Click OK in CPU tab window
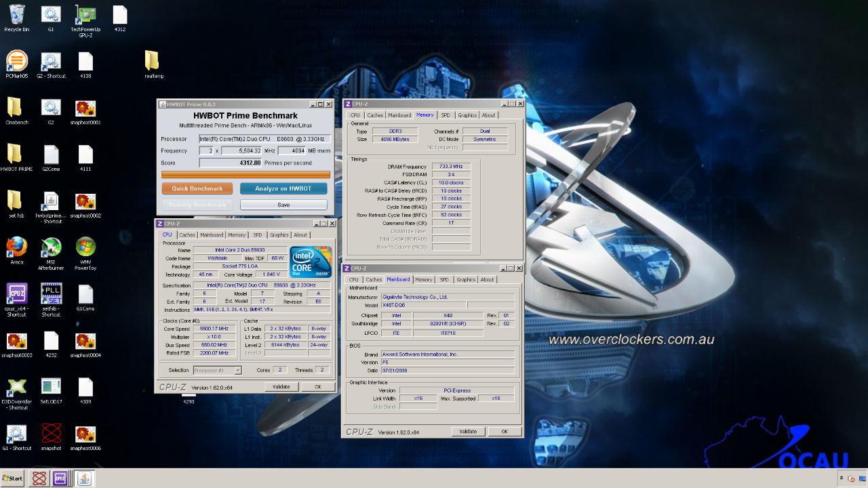This screenshot has height=488, width=868. (x=317, y=387)
